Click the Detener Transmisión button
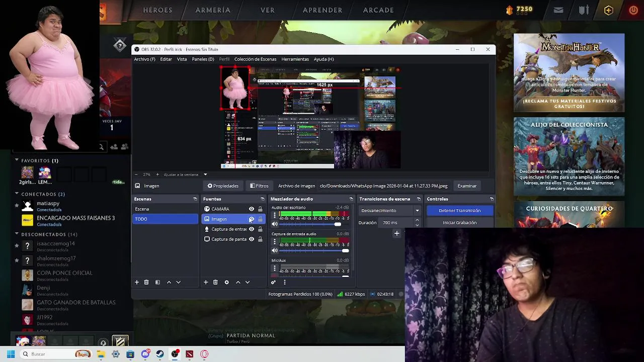 coord(459,211)
